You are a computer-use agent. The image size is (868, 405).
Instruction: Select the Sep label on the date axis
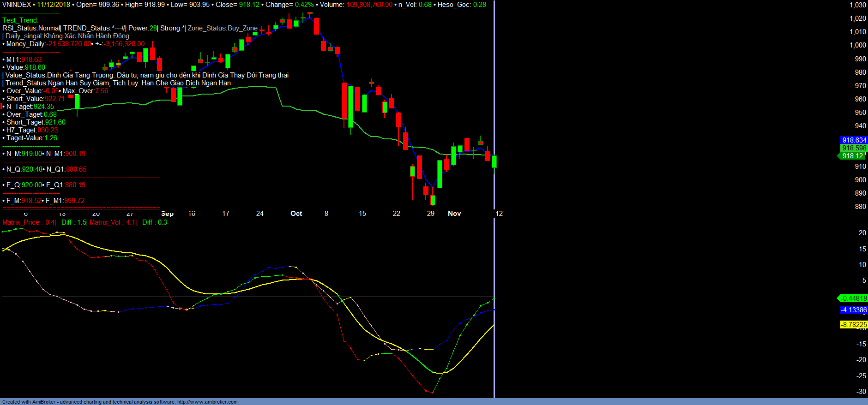tap(167, 214)
